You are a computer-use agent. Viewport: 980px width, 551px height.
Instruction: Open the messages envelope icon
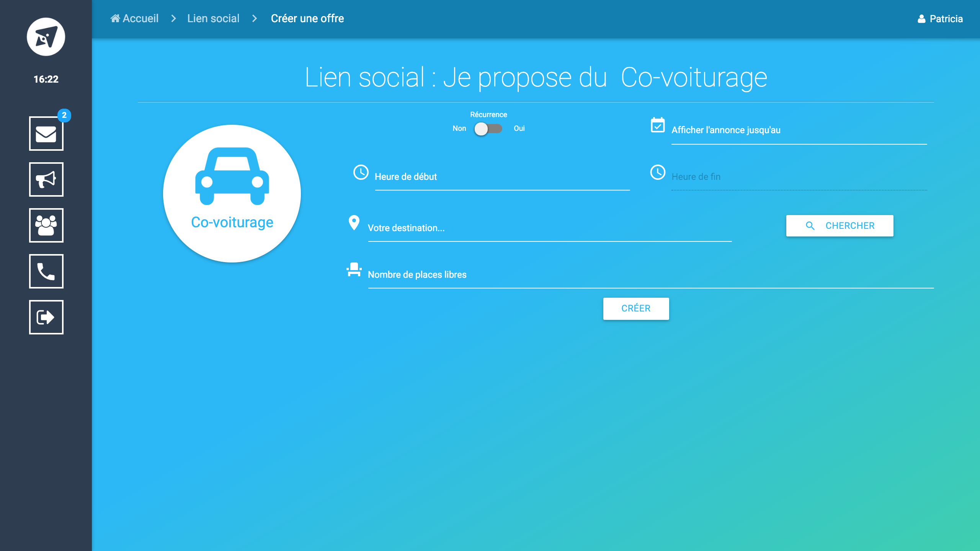coord(46,134)
